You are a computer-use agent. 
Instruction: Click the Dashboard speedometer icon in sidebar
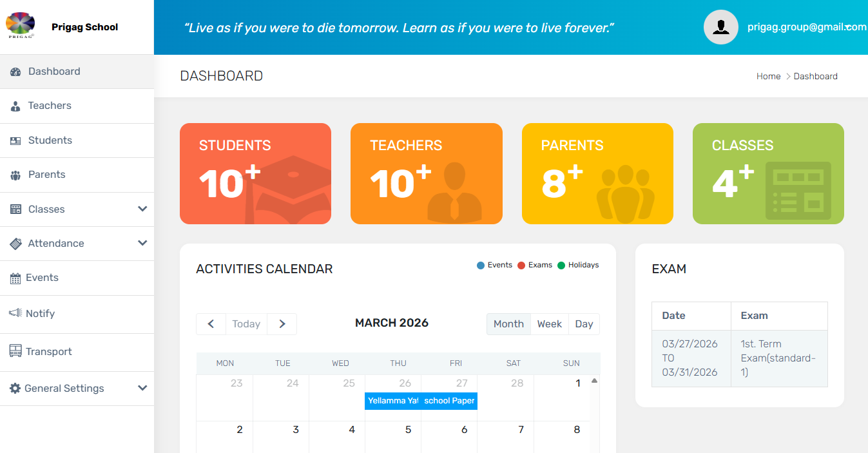pos(15,72)
